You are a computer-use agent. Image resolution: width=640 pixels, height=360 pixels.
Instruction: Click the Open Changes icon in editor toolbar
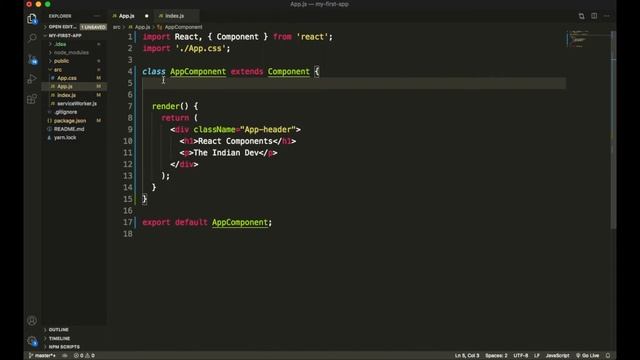[x=581, y=16]
